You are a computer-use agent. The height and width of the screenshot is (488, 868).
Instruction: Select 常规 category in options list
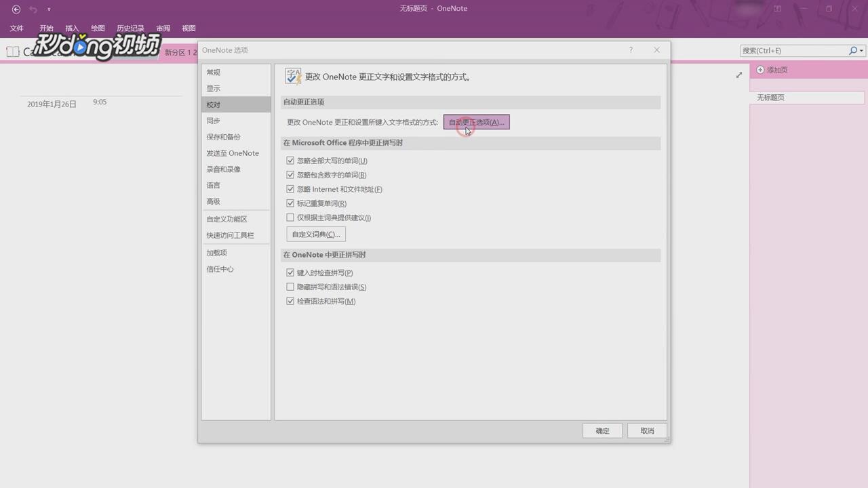point(236,73)
